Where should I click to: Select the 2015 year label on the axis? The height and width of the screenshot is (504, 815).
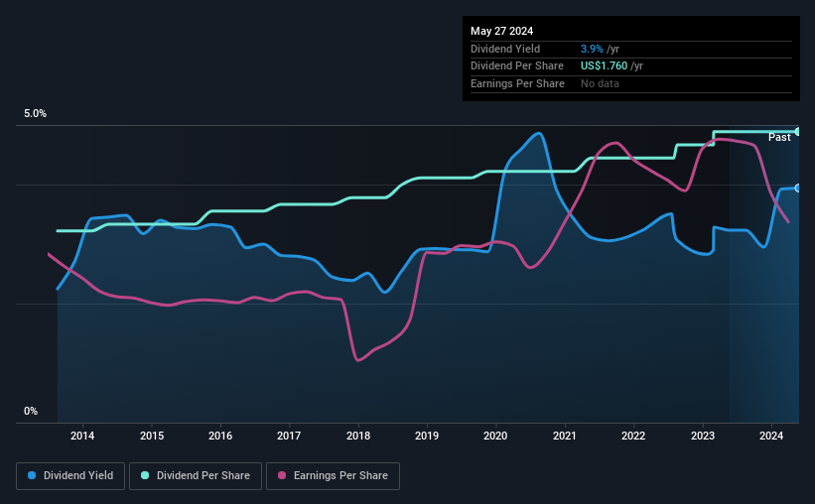152,436
